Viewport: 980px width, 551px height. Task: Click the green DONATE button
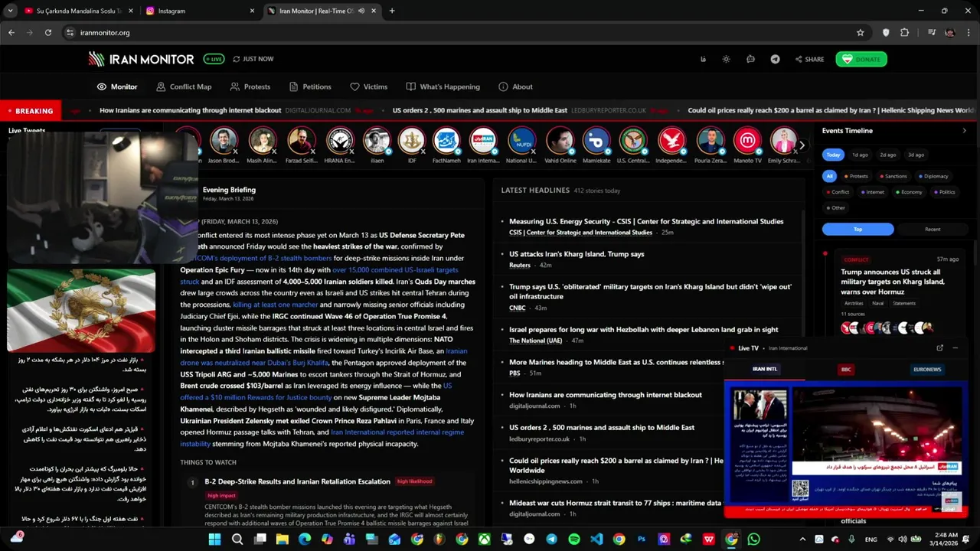pos(861,59)
